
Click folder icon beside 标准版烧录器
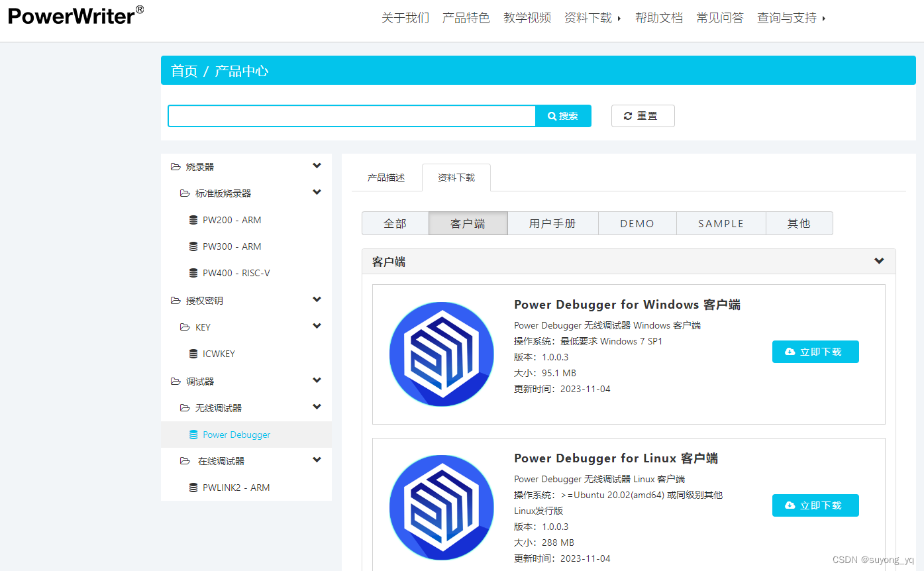point(185,193)
